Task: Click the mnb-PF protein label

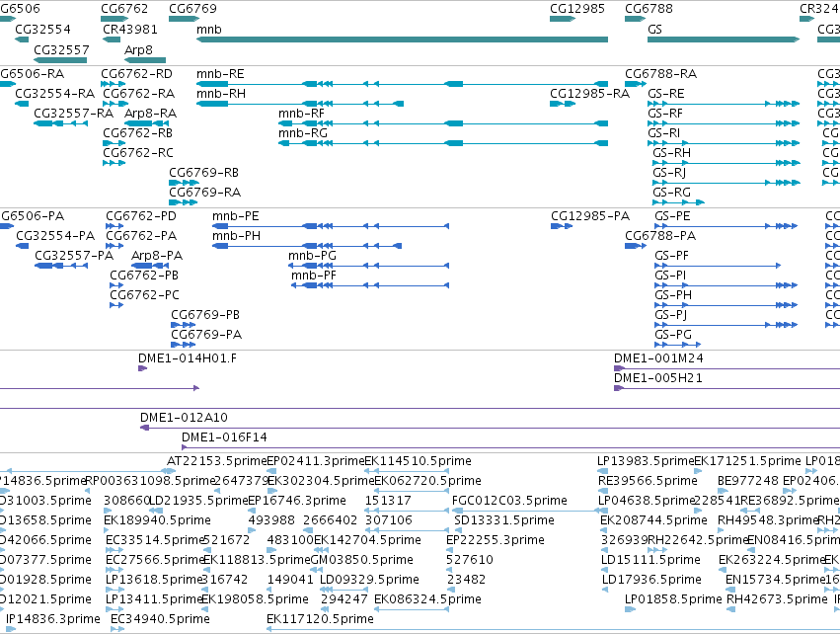Action: (x=314, y=276)
